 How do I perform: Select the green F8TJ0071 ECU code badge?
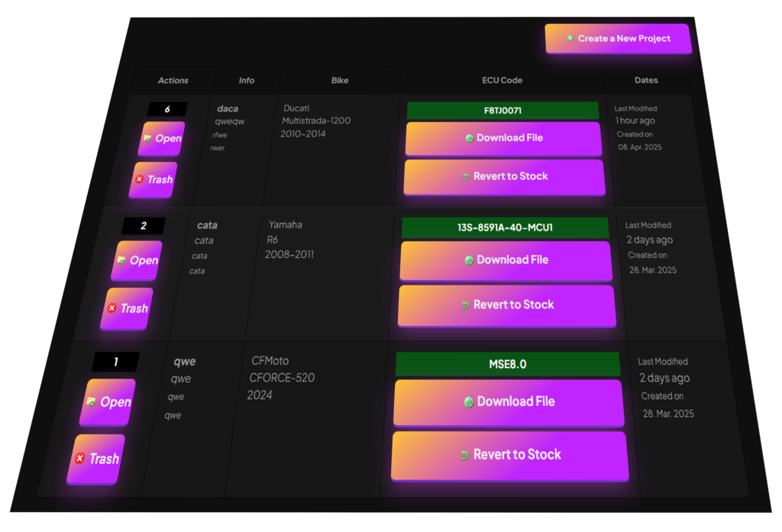502,111
